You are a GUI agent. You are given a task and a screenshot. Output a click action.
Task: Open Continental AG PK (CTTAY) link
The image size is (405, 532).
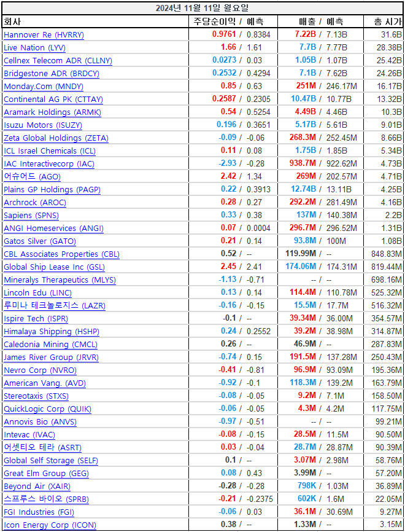coord(53,99)
